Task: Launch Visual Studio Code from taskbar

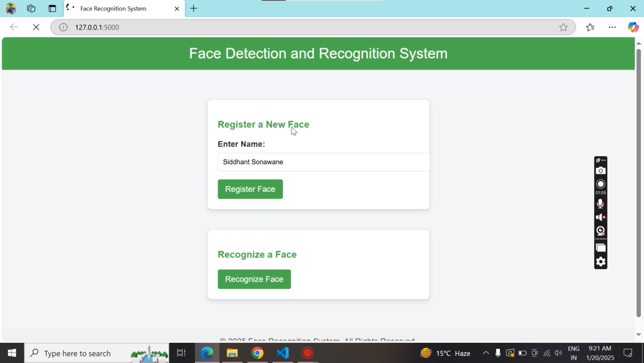Action: 282,353
